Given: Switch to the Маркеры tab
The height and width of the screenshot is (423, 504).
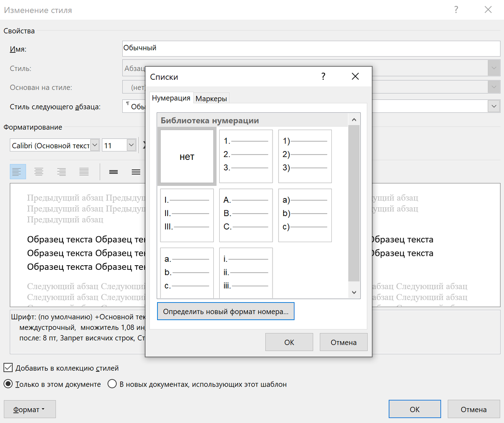Looking at the screenshot, I should [211, 97].
